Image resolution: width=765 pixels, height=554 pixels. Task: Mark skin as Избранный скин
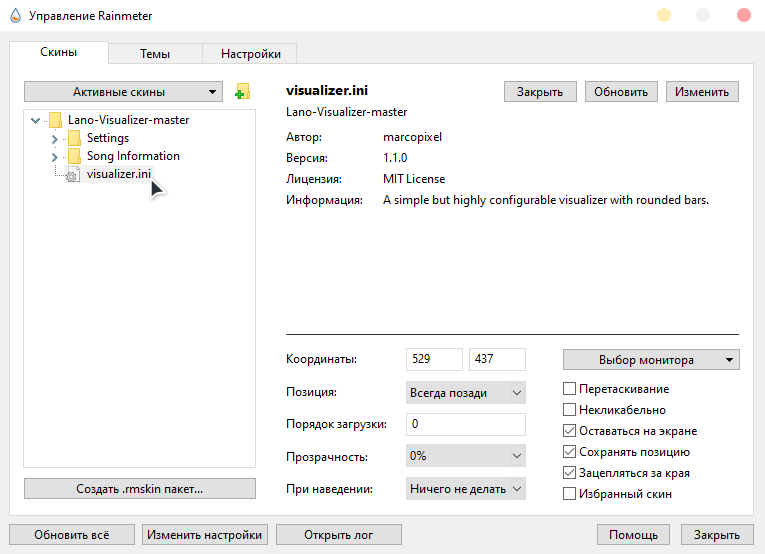[570, 494]
